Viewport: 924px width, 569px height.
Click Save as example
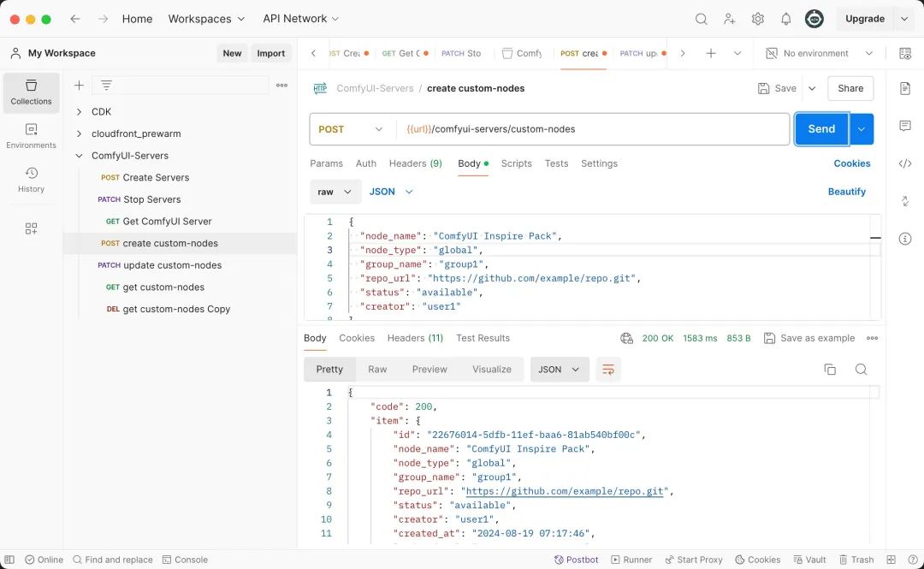[x=809, y=339]
